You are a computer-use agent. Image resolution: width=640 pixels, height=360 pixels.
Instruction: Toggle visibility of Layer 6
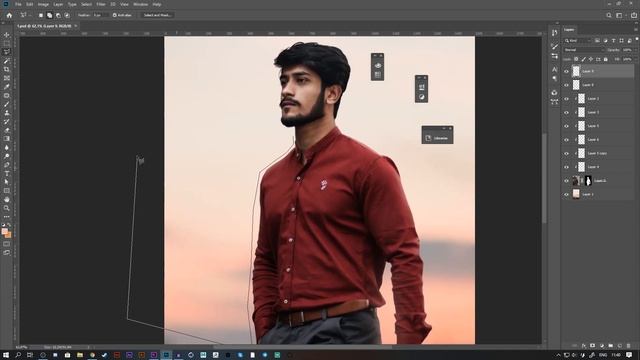tap(566, 140)
